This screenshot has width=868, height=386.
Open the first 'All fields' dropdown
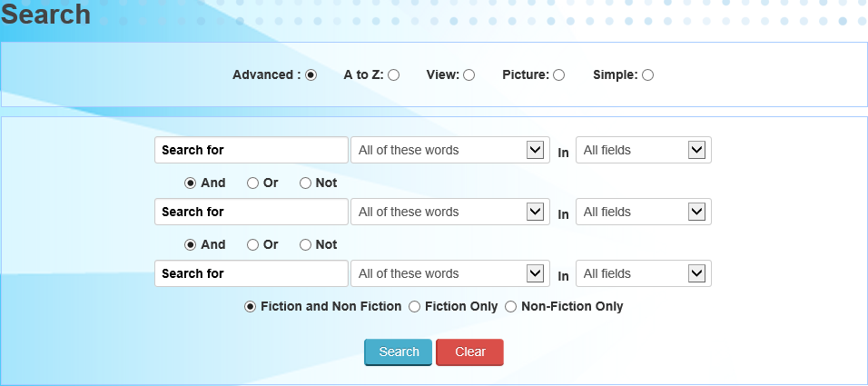644,150
